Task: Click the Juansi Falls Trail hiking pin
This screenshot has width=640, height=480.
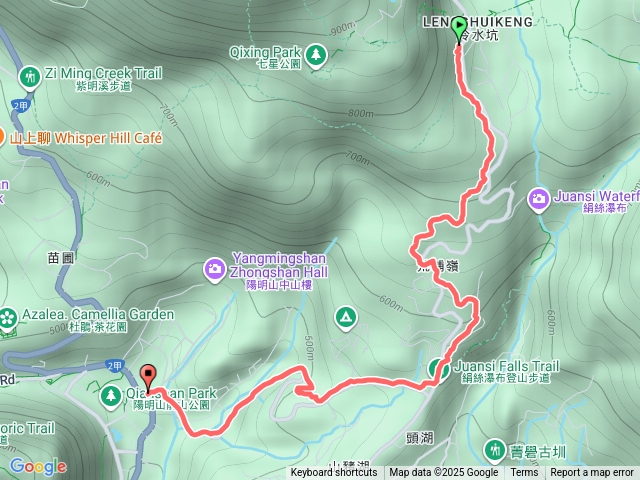Action: (438, 369)
